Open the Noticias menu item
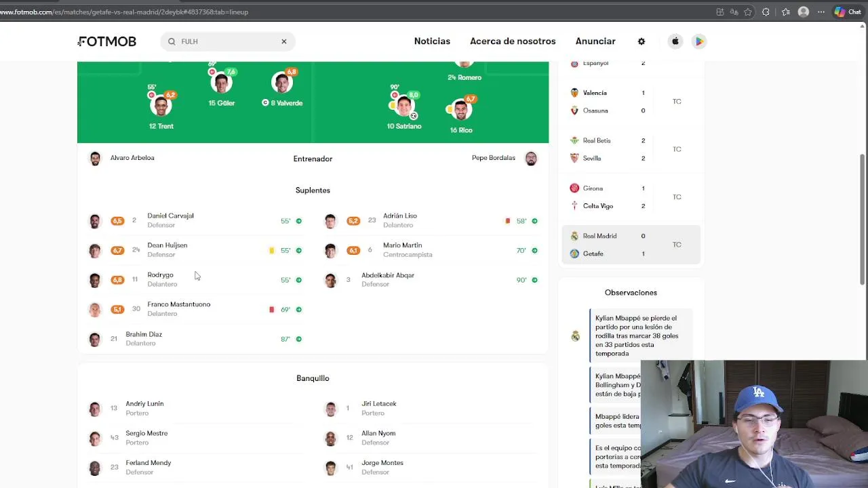 (432, 41)
